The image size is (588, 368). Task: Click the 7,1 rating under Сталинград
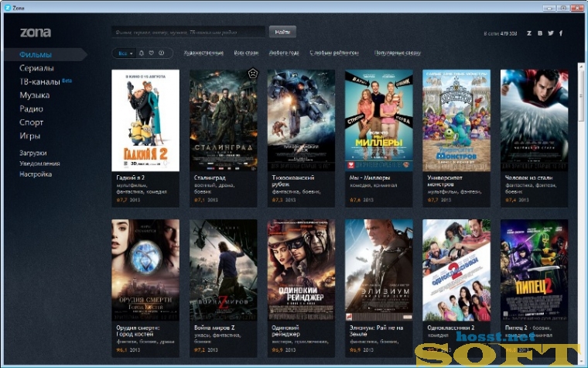[200, 200]
